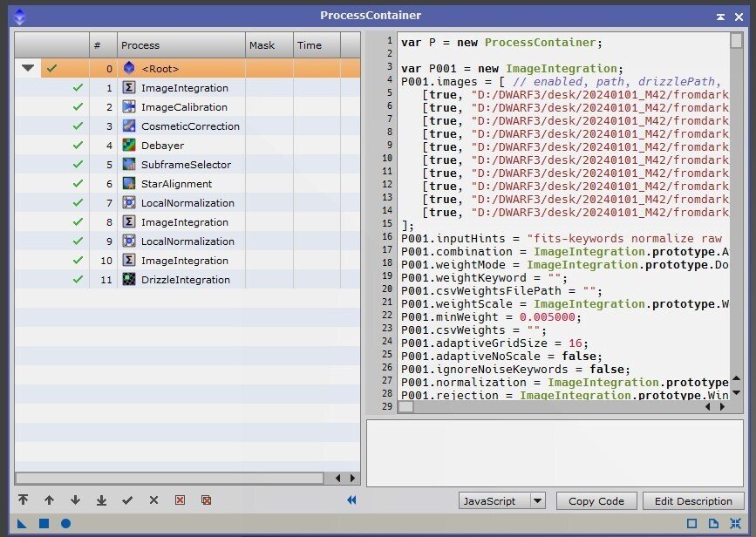
Task: Click the Process column header
Action: [181, 45]
